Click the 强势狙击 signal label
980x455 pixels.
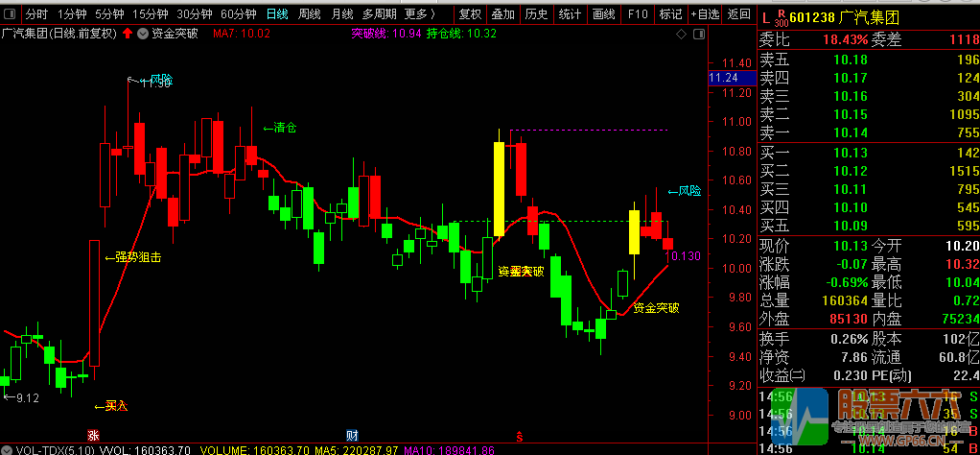132,256
